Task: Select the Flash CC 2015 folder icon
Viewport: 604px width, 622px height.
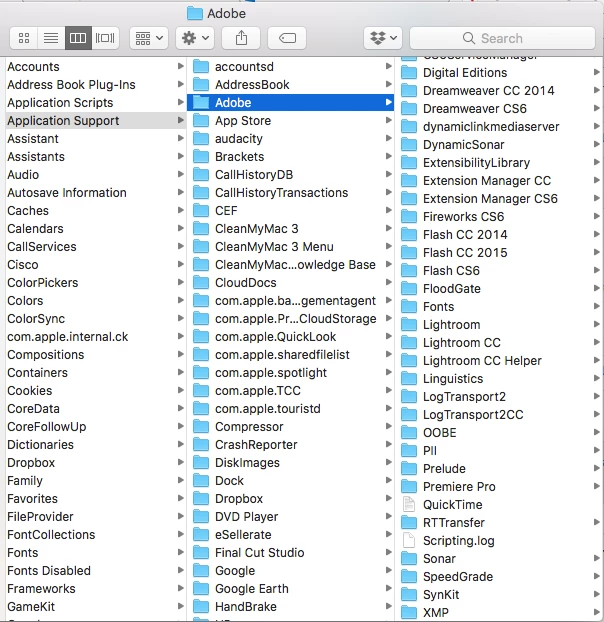Action: [x=409, y=253]
